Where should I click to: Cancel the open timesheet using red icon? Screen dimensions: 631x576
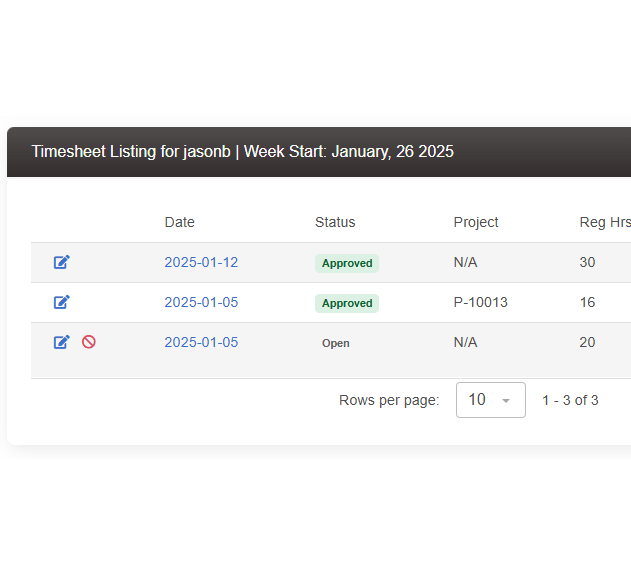click(x=89, y=342)
